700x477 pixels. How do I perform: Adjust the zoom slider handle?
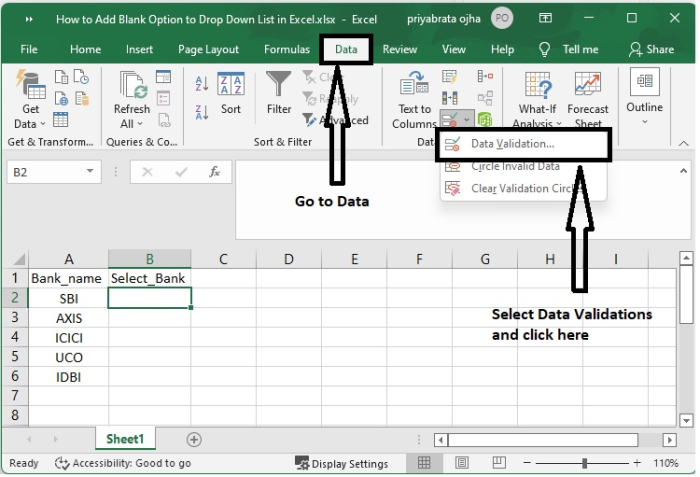(584, 463)
